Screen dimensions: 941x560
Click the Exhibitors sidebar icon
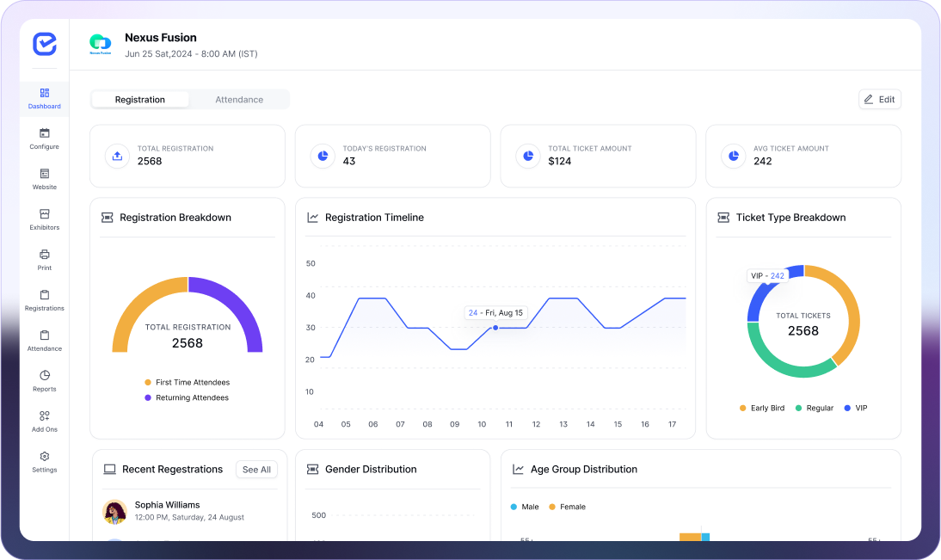pyautogui.click(x=44, y=217)
